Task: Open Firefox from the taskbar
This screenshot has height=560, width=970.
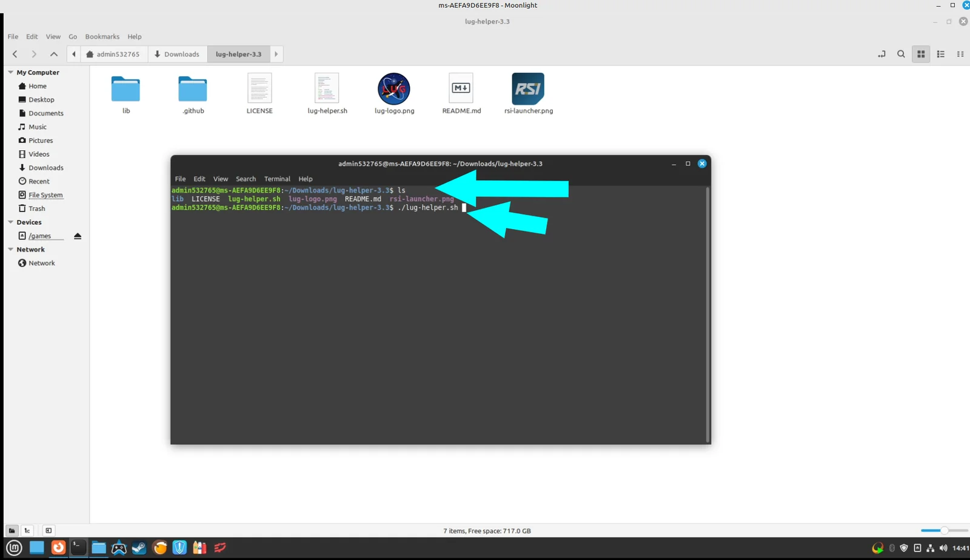Action: (x=58, y=548)
